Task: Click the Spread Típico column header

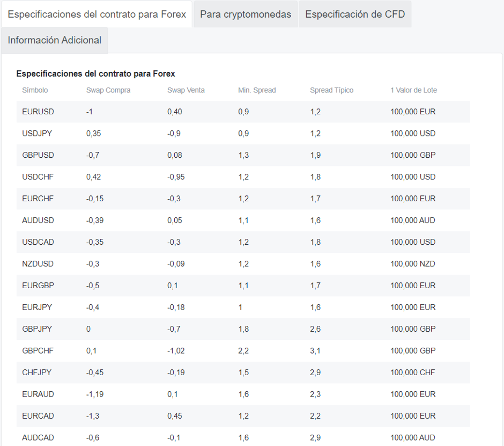Action: click(331, 90)
